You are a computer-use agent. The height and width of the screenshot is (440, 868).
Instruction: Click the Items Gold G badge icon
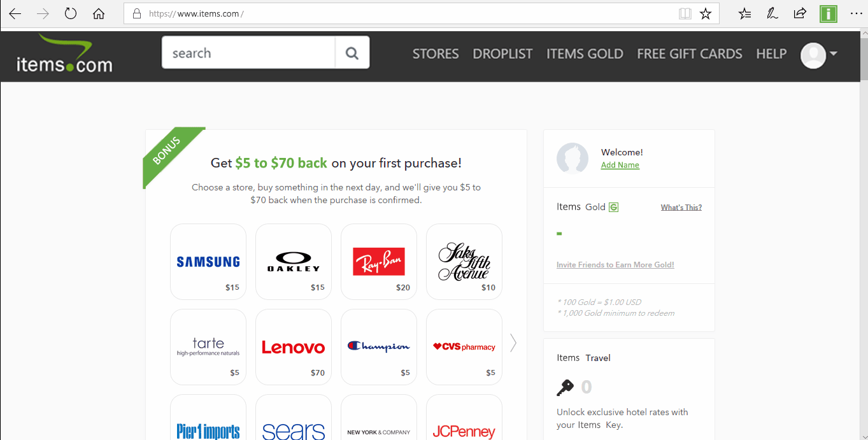[x=613, y=207]
